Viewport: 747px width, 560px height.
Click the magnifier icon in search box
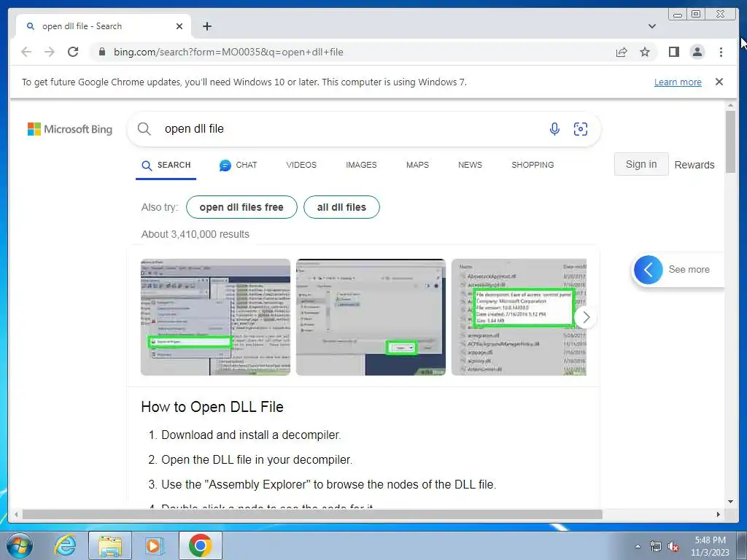pos(144,128)
